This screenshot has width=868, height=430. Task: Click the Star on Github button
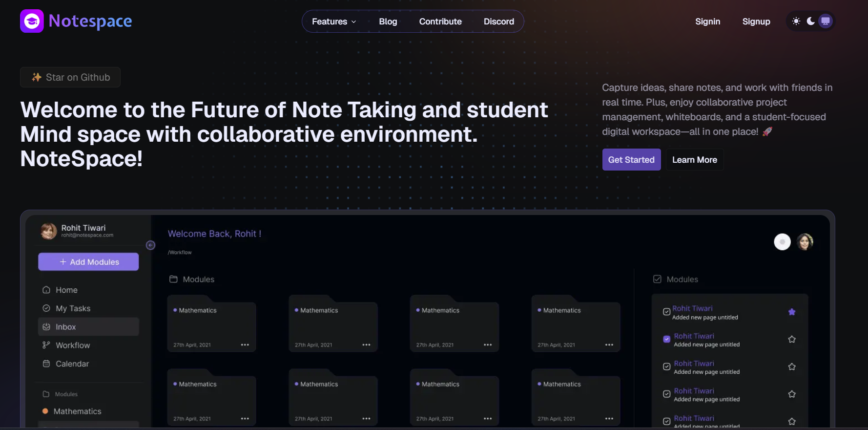coord(70,77)
